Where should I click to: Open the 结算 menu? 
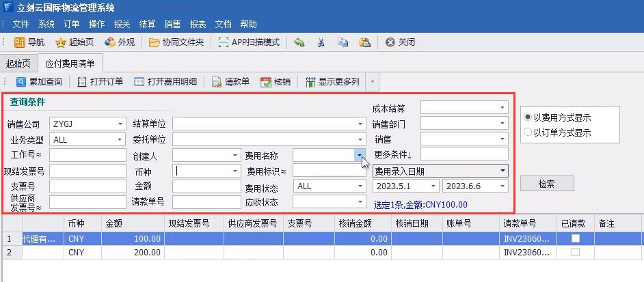coord(147,24)
